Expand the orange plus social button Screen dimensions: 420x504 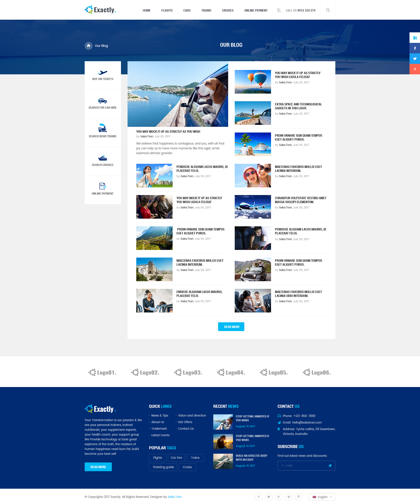(x=415, y=69)
